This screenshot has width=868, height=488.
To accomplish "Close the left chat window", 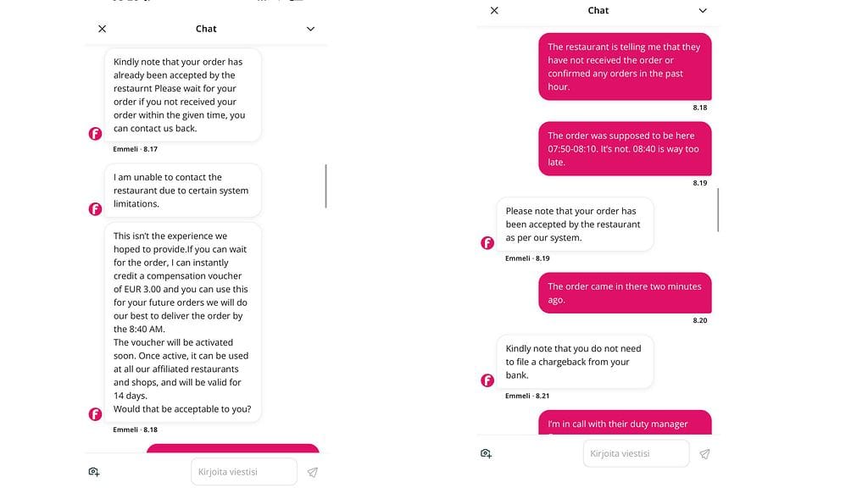I will tap(102, 29).
